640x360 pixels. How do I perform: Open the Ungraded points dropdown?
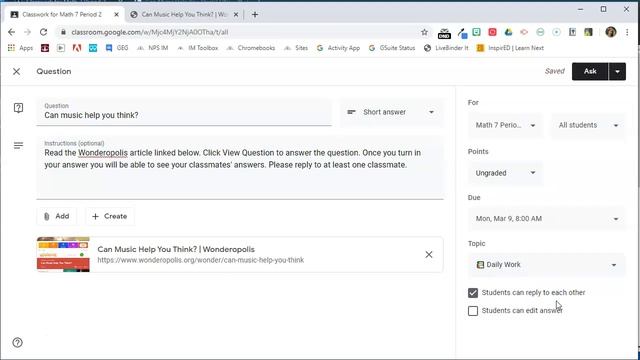click(x=505, y=173)
